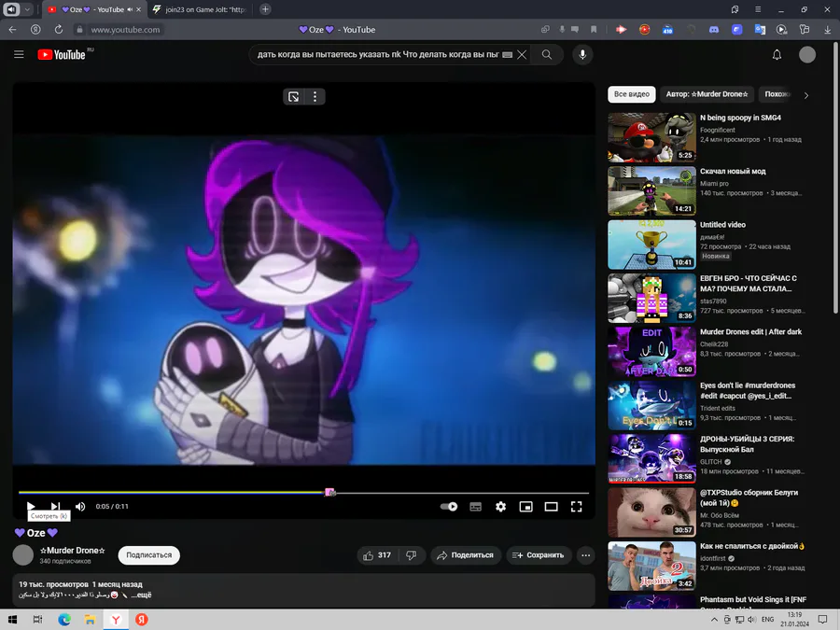
Task: Skip to the next video
Action: click(55, 506)
